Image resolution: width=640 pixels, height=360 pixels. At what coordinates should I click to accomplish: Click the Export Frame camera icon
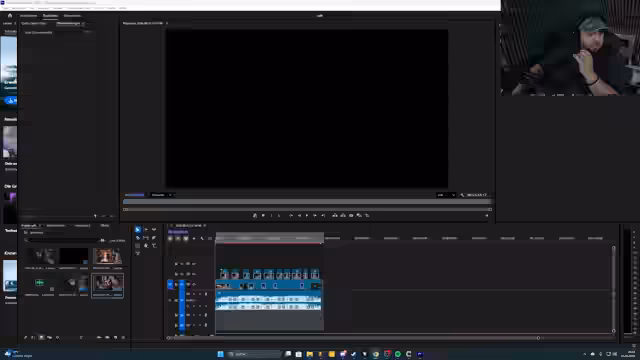[351, 215]
